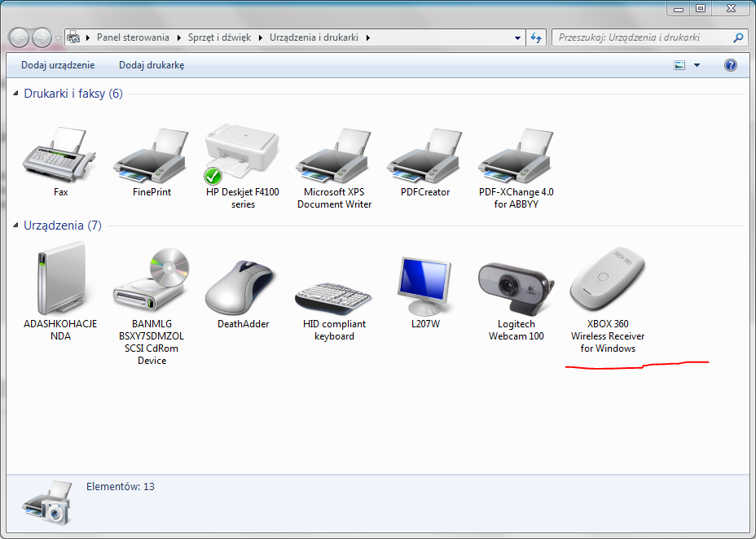This screenshot has height=539, width=756.
Task: Click the Urządzenia i drukarki breadcrumb
Action: pyautogui.click(x=314, y=37)
